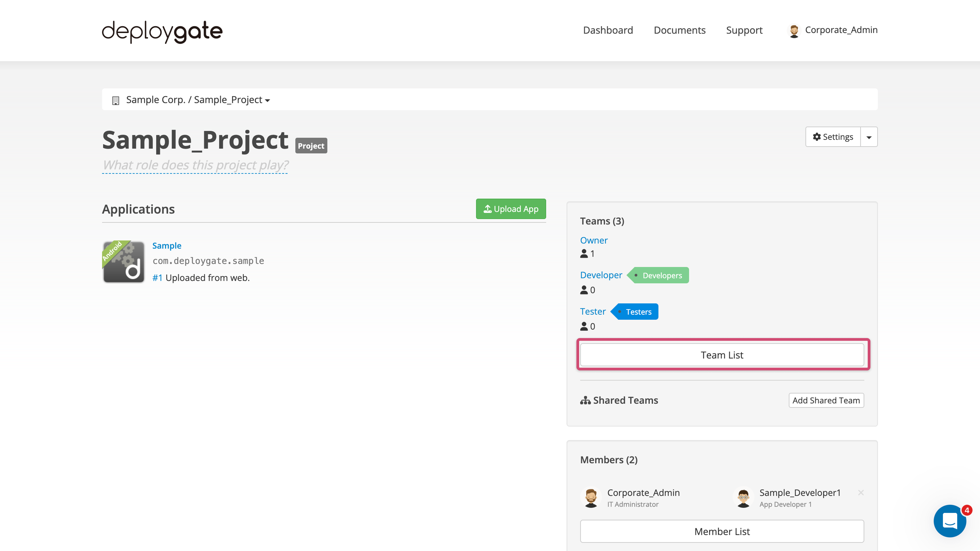Remove Sample_Developer1 using the × button

pyautogui.click(x=861, y=492)
